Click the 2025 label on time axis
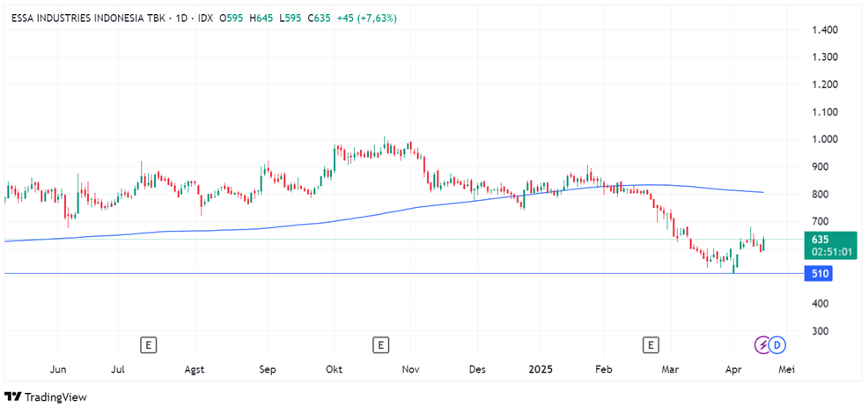This screenshot has height=407, width=868. point(541,369)
